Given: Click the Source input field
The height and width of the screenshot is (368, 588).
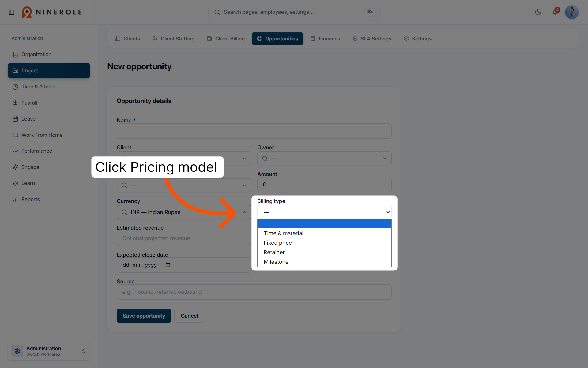Looking at the screenshot, I should (254, 292).
